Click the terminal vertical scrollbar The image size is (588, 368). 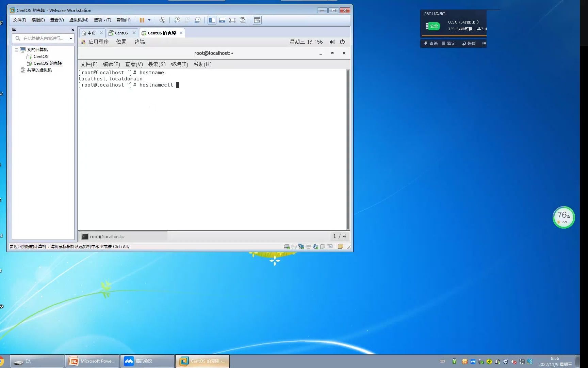[348, 149]
